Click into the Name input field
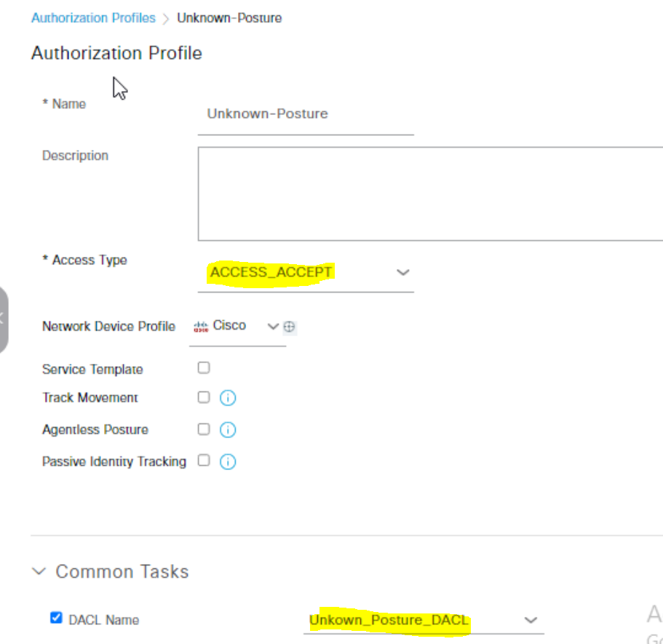Viewport: 663px width, 644px height. tap(305, 114)
